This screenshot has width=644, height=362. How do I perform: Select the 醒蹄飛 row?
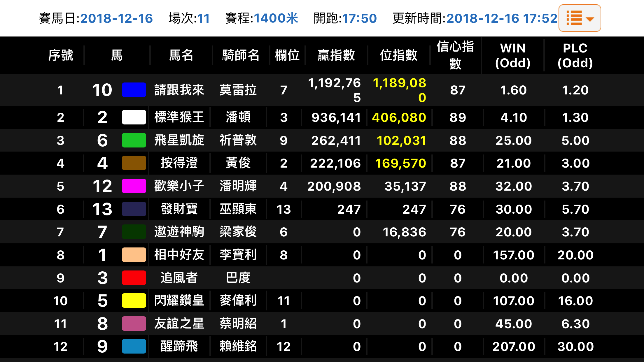point(179,346)
